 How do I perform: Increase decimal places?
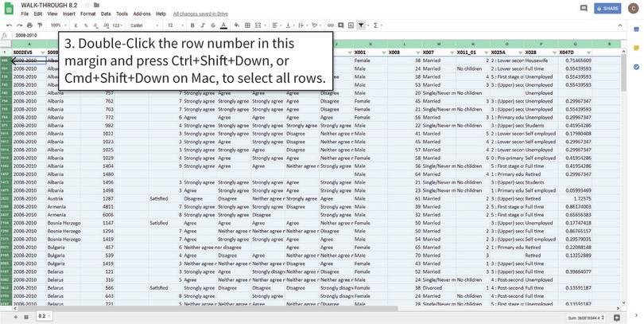tap(106, 25)
